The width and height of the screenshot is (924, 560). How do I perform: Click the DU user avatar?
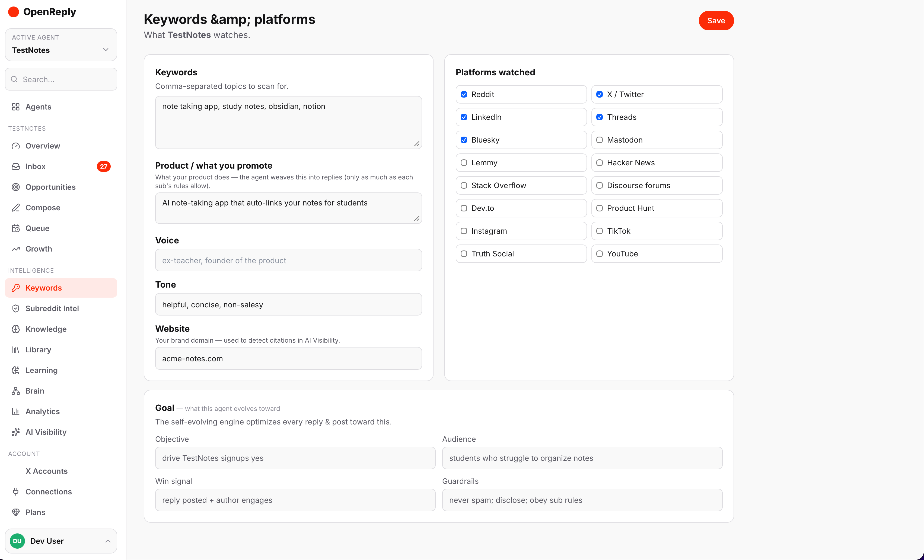[17, 541]
